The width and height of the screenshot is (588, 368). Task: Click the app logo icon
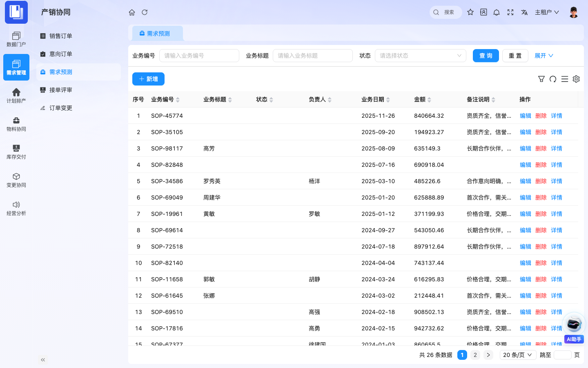[x=16, y=12]
